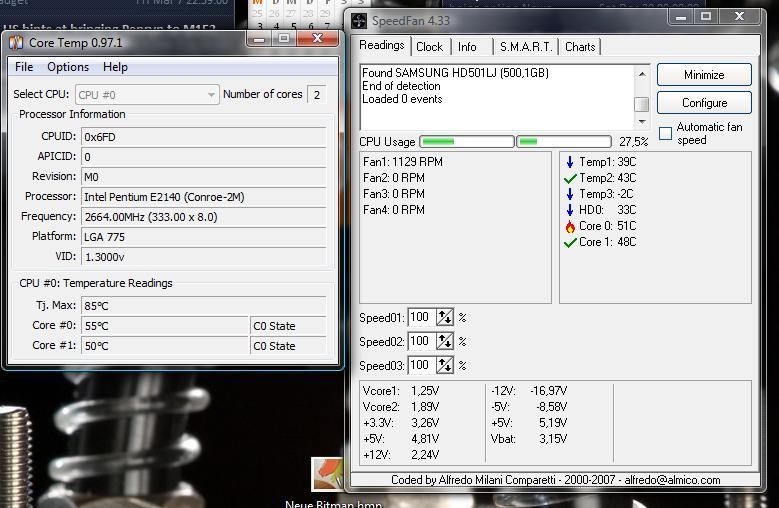Switch to the Clock tab
The height and width of the screenshot is (508, 779).
point(429,47)
